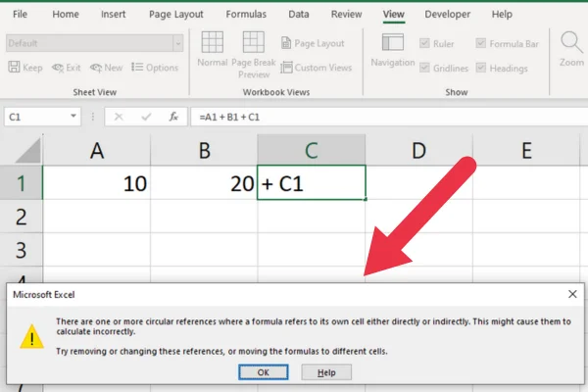Screen dimensions: 588x392
Task: Open the Review ribbon tab
Action: 346,15
